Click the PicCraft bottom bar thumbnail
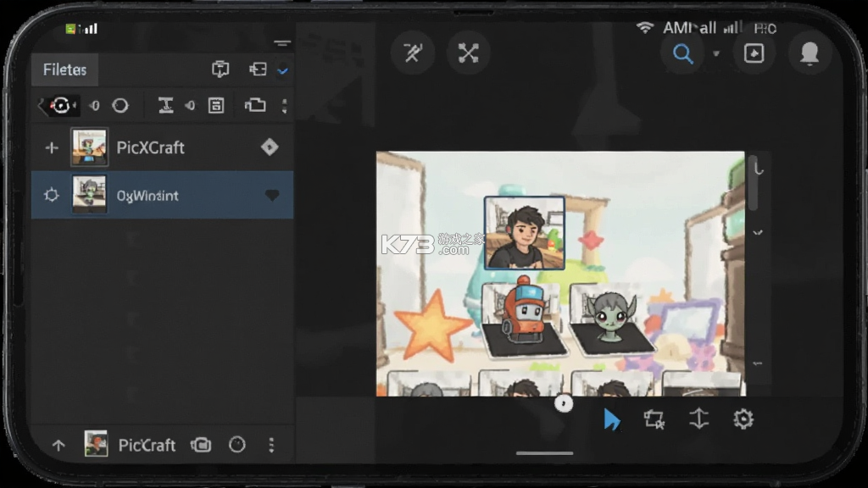Screen dimensions: 868x488 pyautogui.click(x=96, y=444)
